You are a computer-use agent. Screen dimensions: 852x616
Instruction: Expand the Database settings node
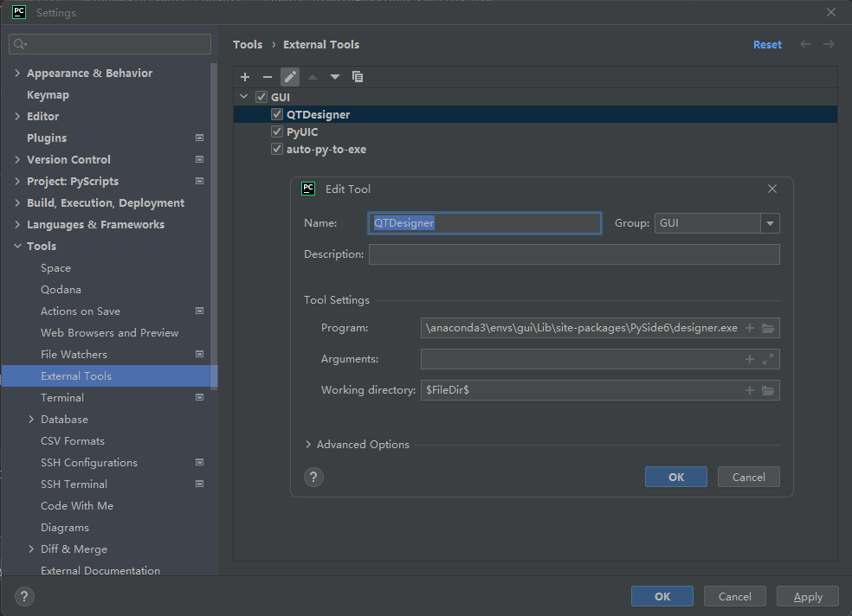click(x=31, y=420)
